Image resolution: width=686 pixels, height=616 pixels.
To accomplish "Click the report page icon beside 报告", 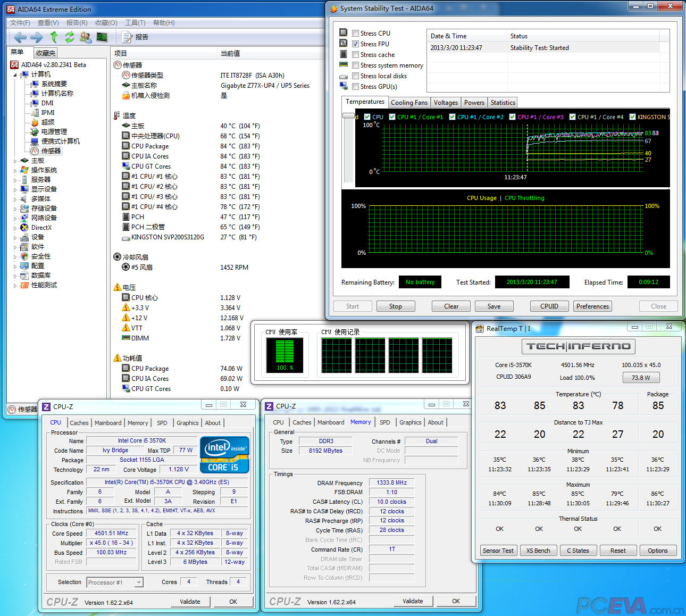I will (127, 37).
